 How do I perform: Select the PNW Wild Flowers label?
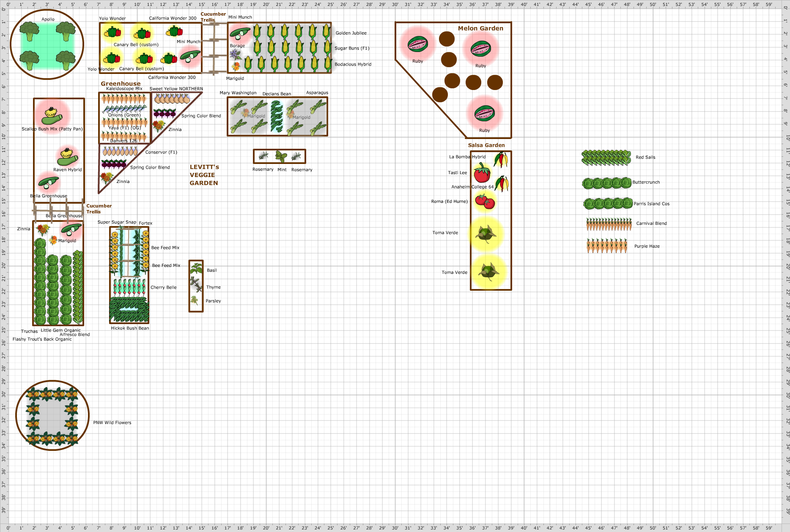coord(112,422)
